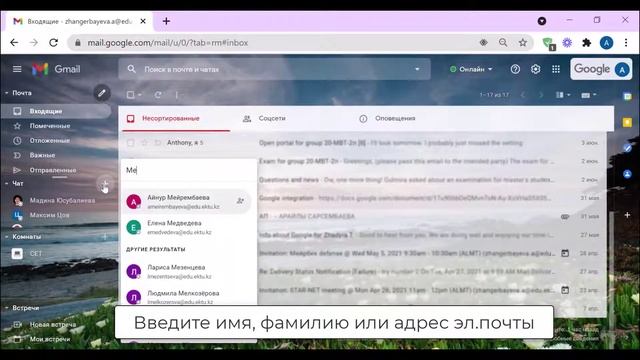Tick the select-all messages checkbox
The height and width of the screenshot is (360, 640).
(131, 95)
